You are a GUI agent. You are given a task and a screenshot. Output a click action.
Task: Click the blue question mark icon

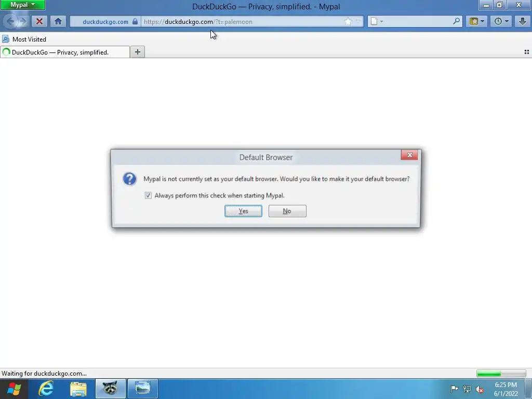pos(129,179)
